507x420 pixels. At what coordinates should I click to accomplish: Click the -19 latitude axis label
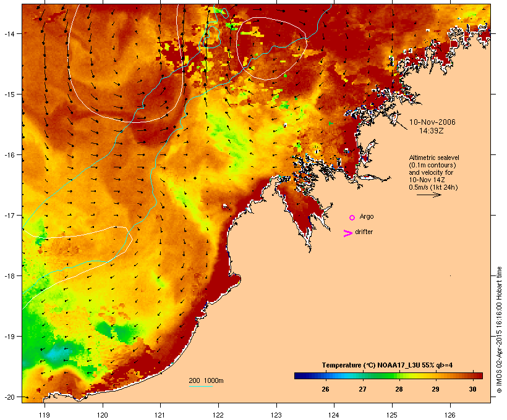tap(9, 337)
